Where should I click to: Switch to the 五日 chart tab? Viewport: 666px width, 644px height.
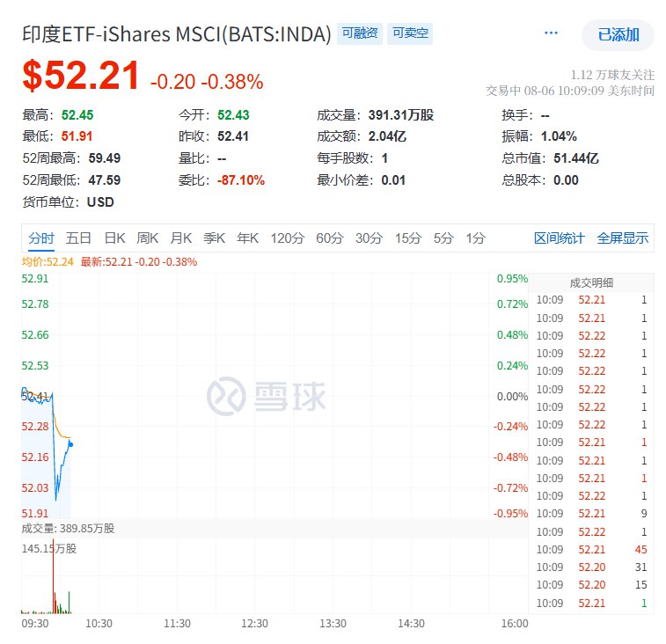pos(78,238)
